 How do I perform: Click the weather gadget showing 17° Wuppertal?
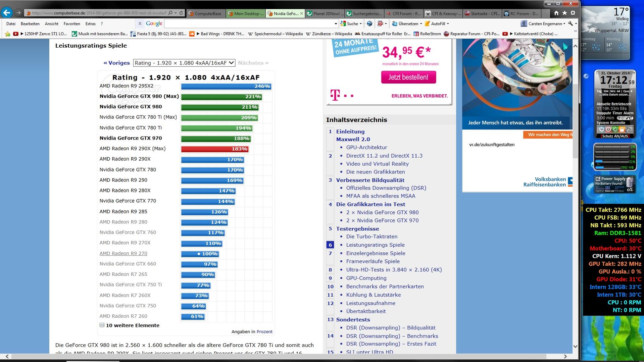tap(605, 33)
